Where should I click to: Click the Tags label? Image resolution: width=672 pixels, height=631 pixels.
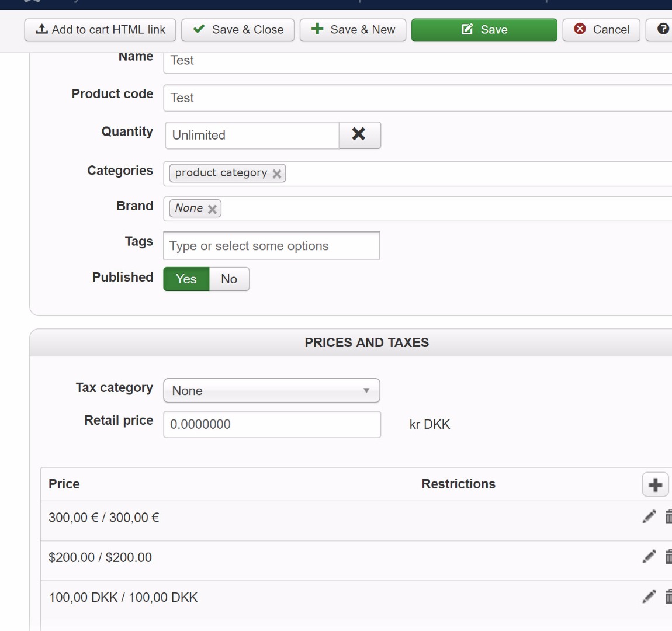click(139, 242)
